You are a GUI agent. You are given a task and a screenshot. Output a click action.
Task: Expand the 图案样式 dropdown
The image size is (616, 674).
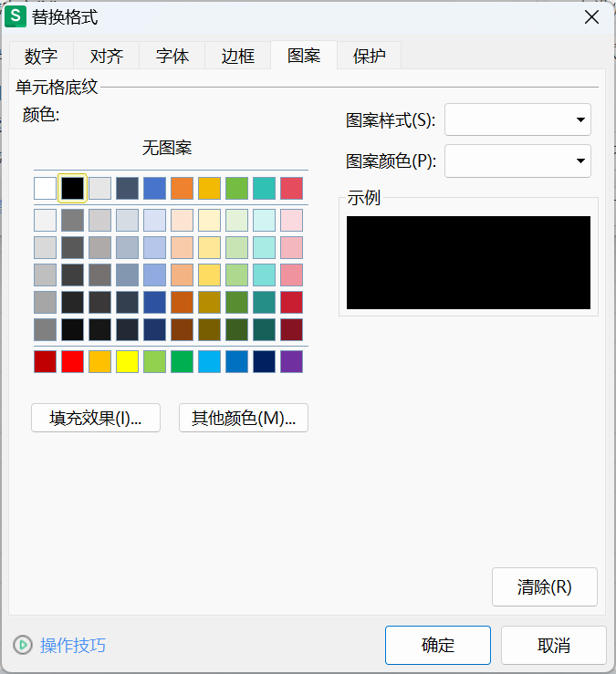(517, 119)
